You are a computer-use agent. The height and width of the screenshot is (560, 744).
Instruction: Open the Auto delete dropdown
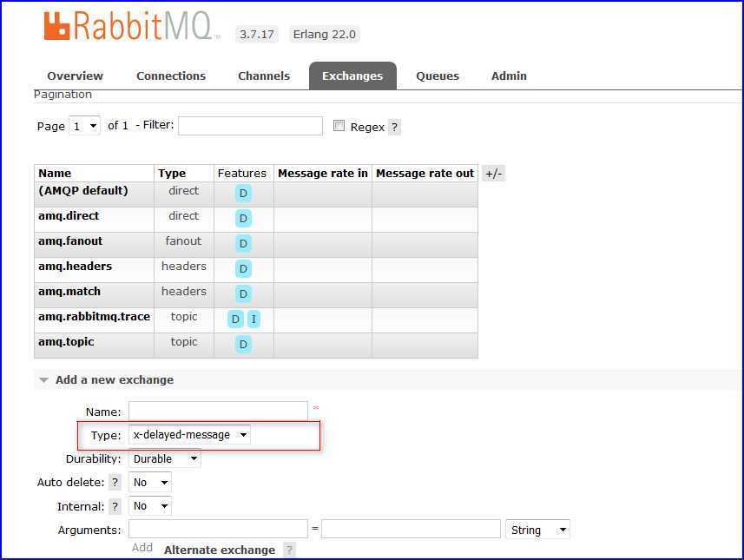150,483
